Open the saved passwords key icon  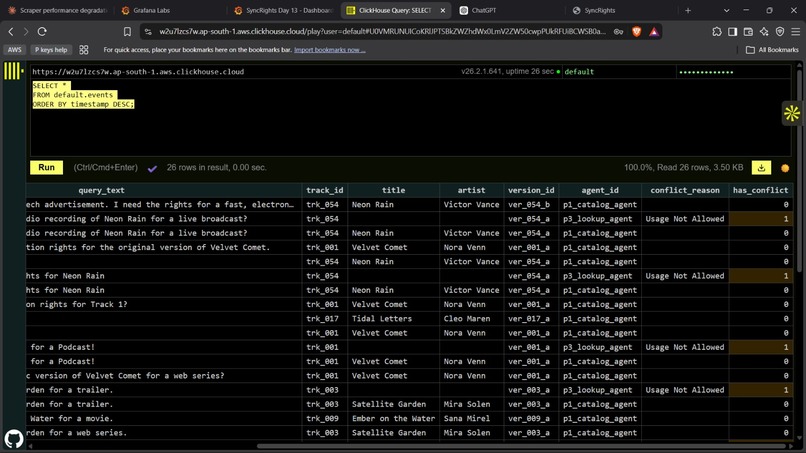click(618, 32)
